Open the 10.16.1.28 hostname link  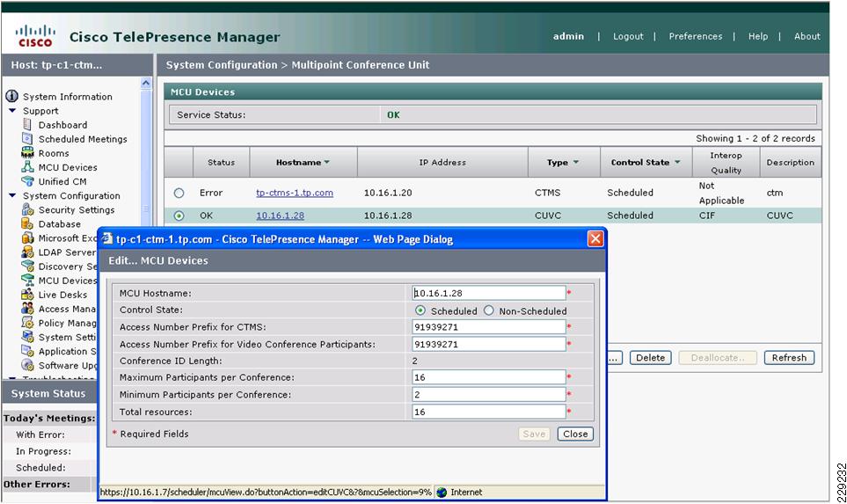click(x=280, y=215)
